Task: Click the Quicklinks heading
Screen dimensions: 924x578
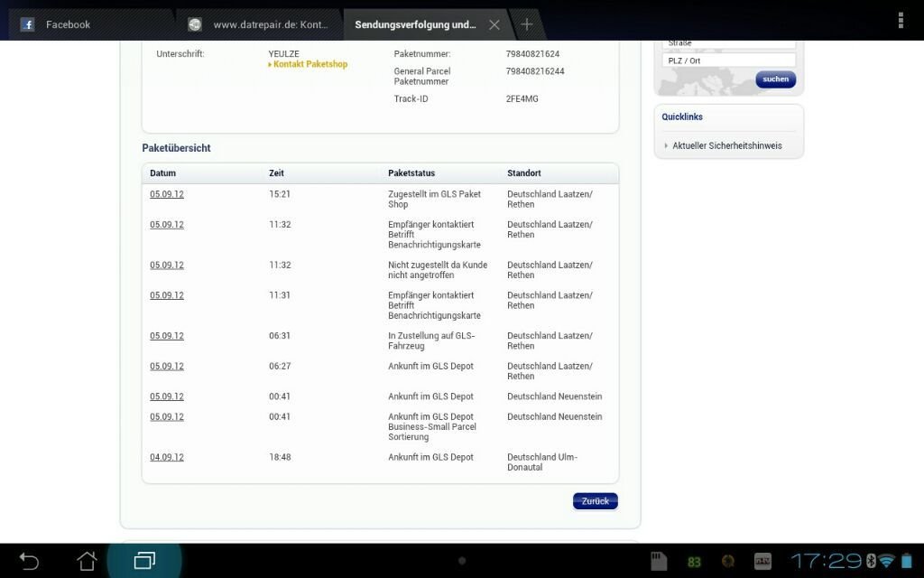Action: pyautogui.click(x=682, y=117)
